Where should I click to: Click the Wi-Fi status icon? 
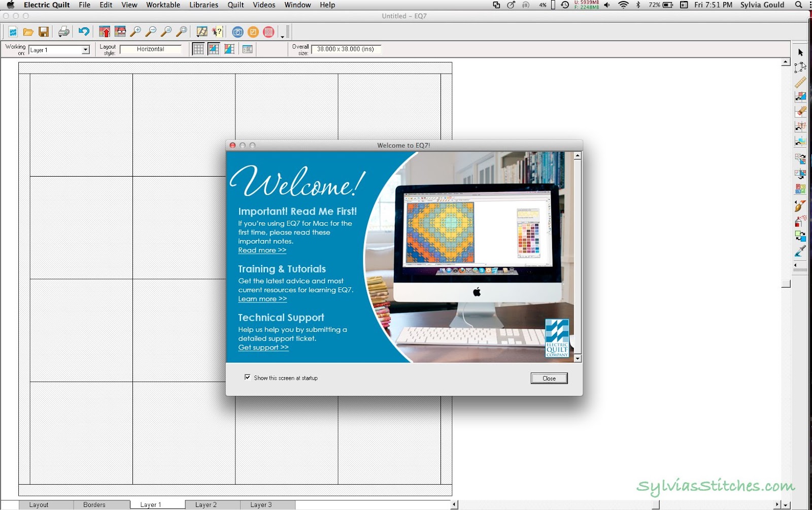[623, 5]
